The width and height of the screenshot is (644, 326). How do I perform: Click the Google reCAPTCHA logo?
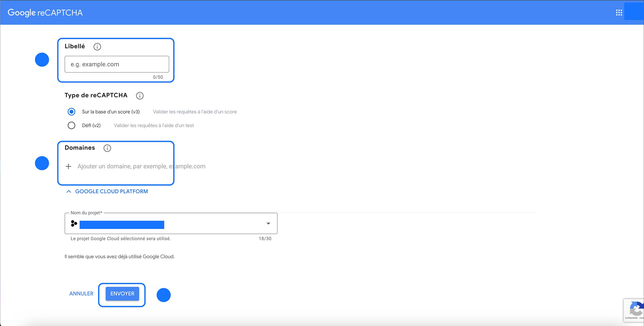coord(45,12)
